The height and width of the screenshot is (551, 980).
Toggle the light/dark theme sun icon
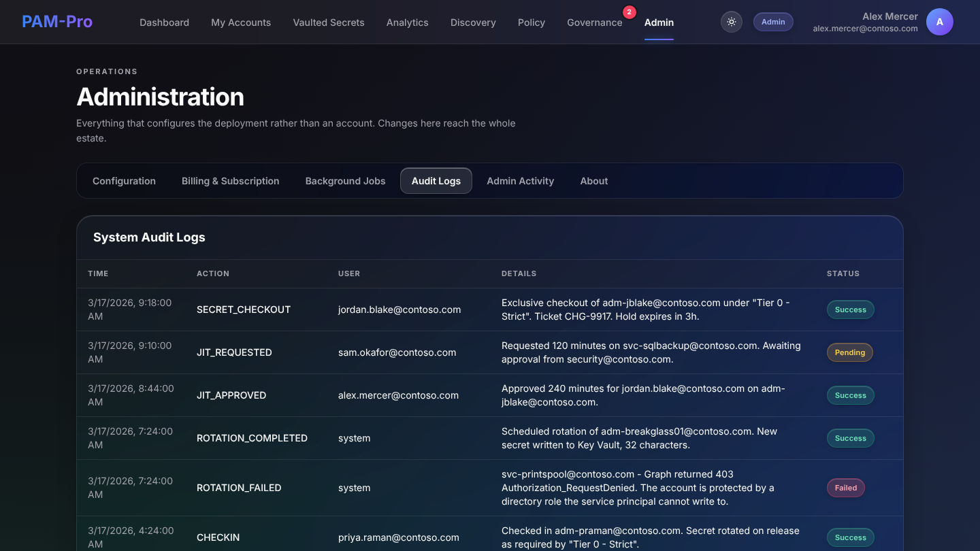pos(732,22)
